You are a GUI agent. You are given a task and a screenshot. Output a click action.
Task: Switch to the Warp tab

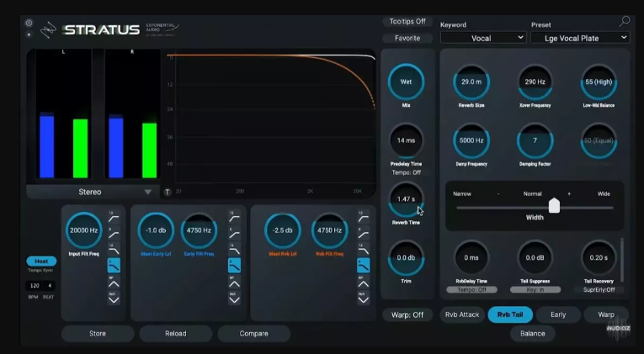tap(606, 314)
